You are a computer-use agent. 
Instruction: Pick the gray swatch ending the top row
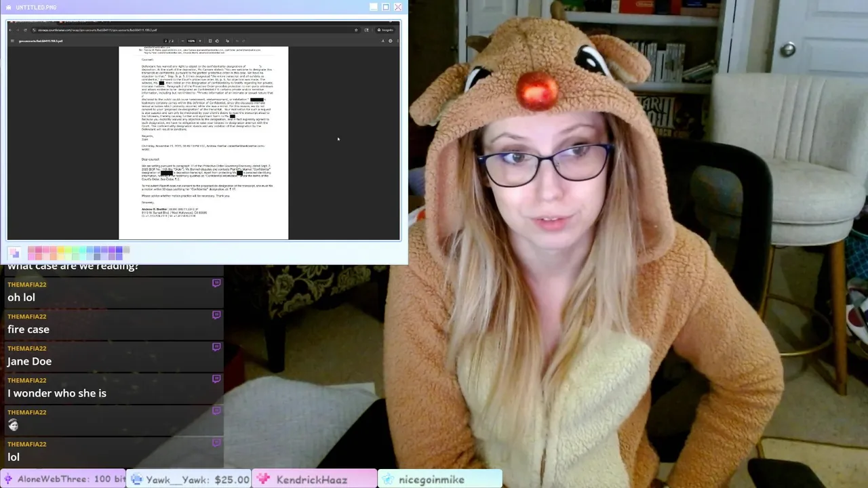[126, 249]
